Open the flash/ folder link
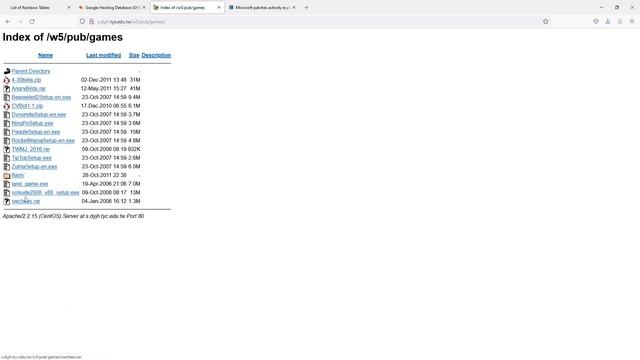Viewport: 640px width, 360px height. point(18,175)
